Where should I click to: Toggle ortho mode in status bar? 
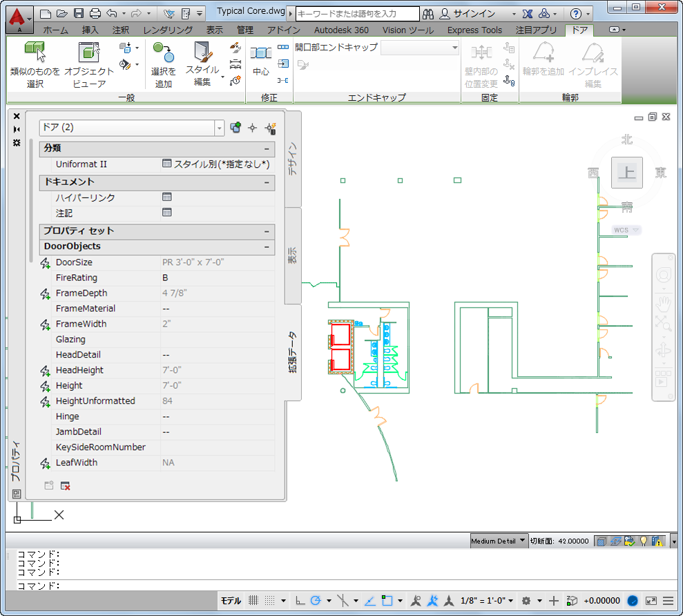pyautogui.click(x=300, y=601)
